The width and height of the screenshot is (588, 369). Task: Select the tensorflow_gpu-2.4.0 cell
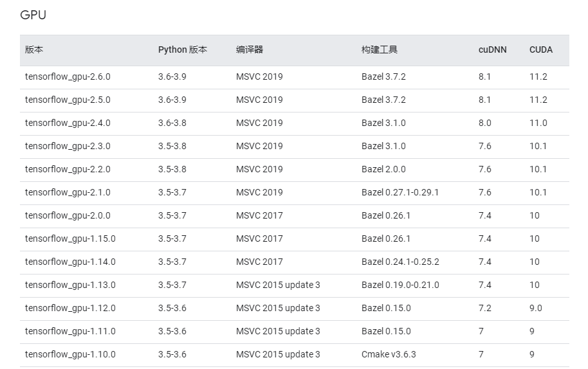(x=68, y=123)
